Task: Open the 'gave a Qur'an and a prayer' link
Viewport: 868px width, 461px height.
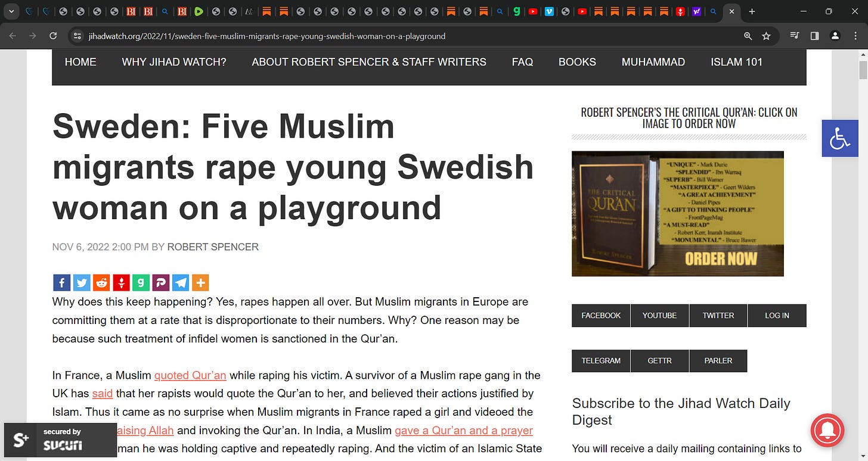Action: point(464,430)
